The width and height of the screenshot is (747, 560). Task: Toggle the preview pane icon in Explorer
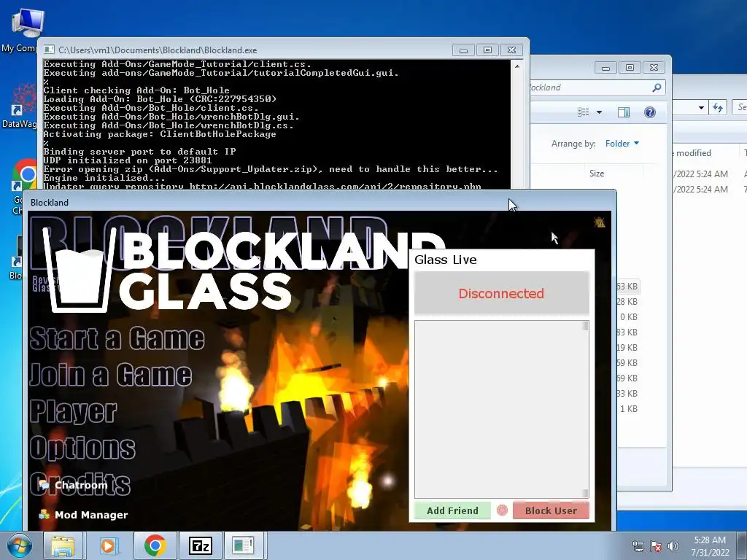pos(623,112)
